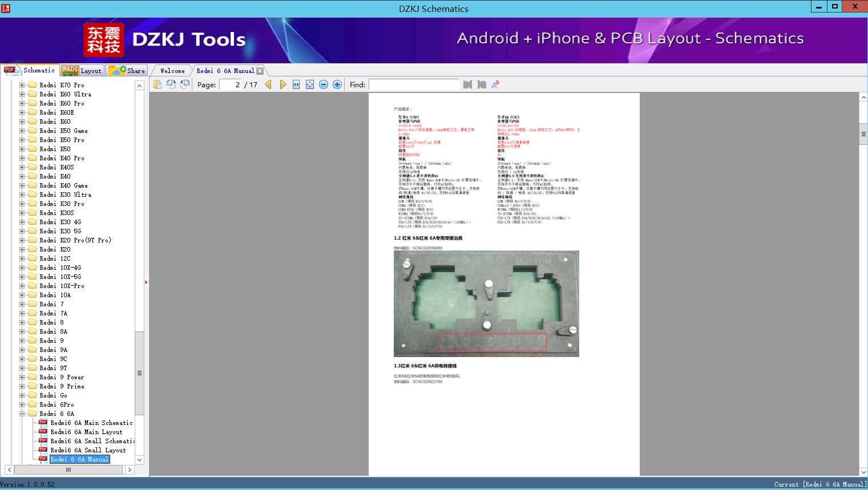Open Redmi6 6A Main Layout file
The width and height of the screenshot is (868, 490).
(x=86, y=432)
